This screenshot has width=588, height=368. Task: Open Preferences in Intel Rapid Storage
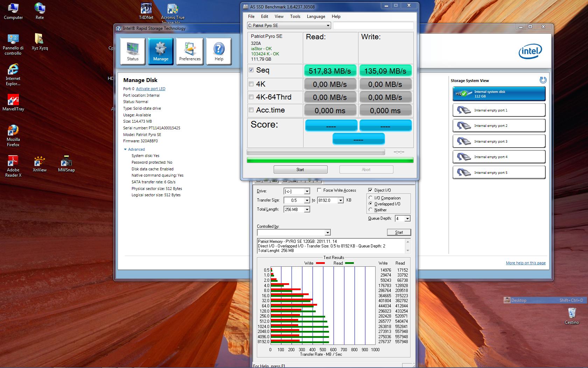190,51
